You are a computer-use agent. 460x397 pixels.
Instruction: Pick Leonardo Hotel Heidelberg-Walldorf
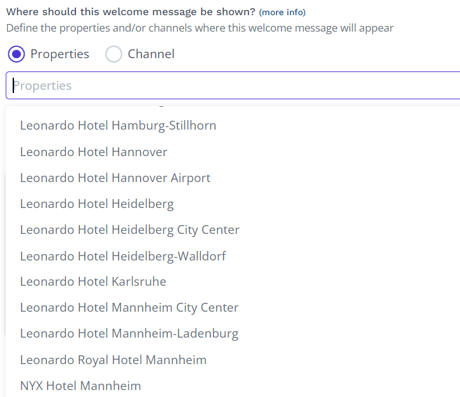point(233,256)
